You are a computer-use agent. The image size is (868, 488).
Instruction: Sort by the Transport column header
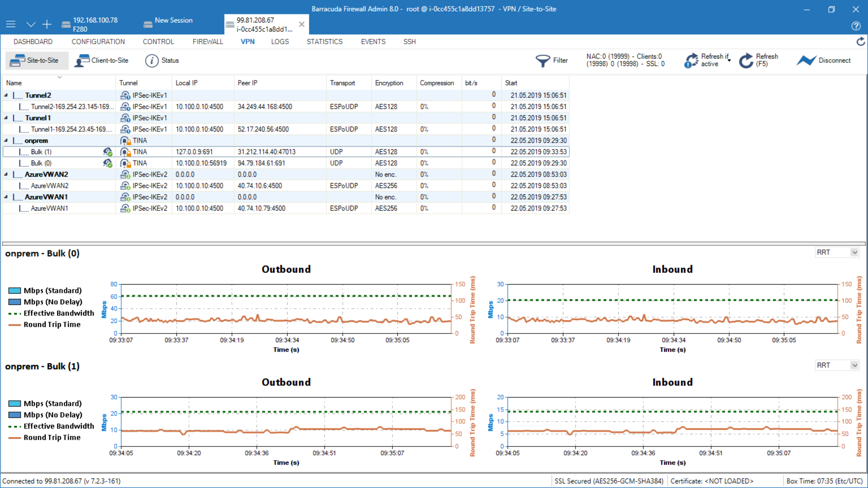click(x=349, y=83)
